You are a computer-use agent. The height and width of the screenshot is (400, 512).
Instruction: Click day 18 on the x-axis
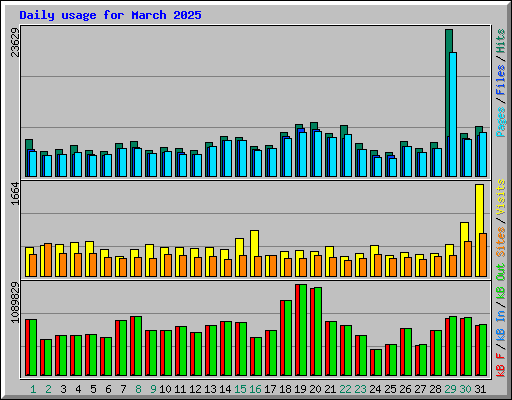tap(285, 389)
